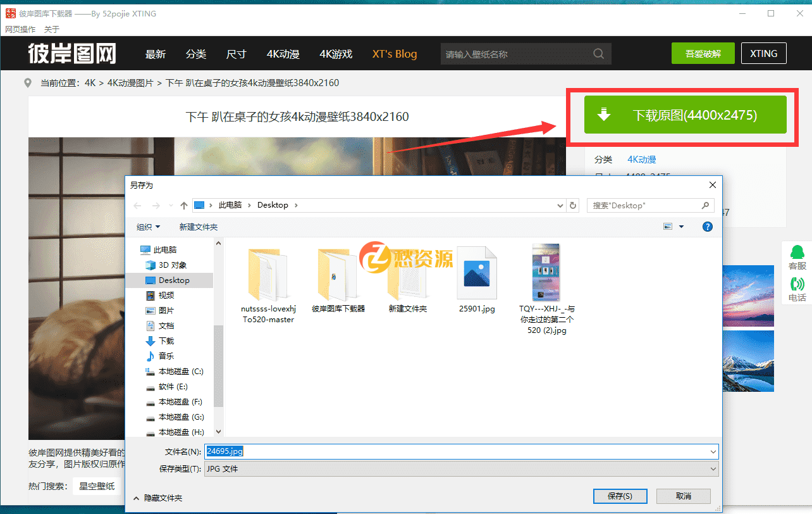The width and height of the screenshot is (812, 514).
Task: Open the 保存类型 JPG file type dropdown
Action: click(x=713, y=468)
